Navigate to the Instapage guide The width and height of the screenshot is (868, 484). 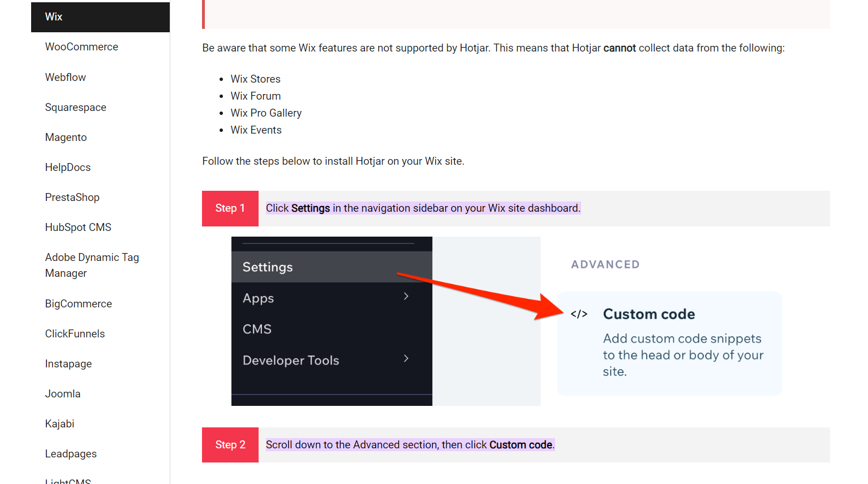click(68, 363)
